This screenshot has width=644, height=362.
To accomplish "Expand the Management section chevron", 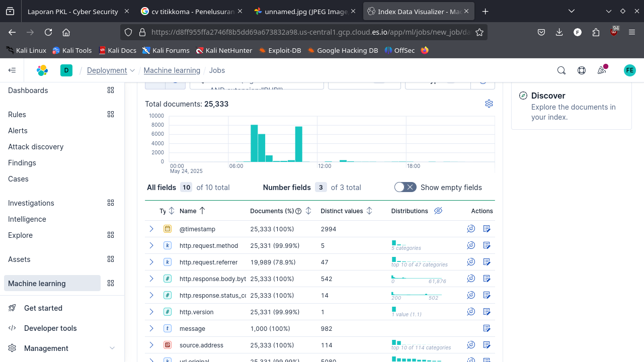I will click(112, 348).
